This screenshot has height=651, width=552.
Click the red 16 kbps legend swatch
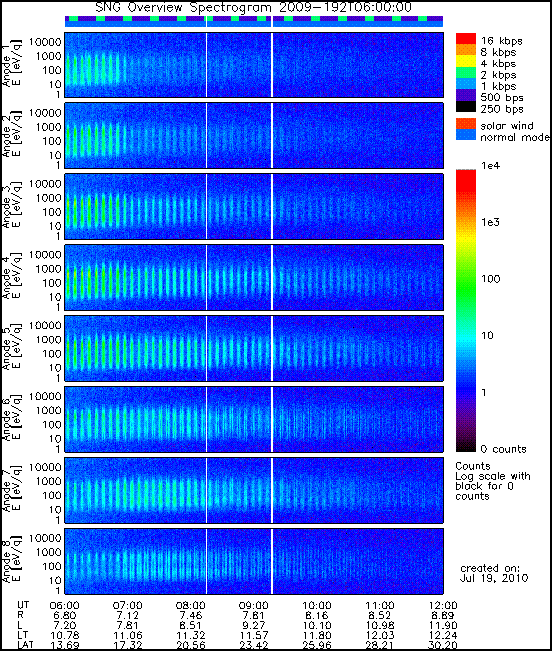pyautogui.click(x=466, y=38)
